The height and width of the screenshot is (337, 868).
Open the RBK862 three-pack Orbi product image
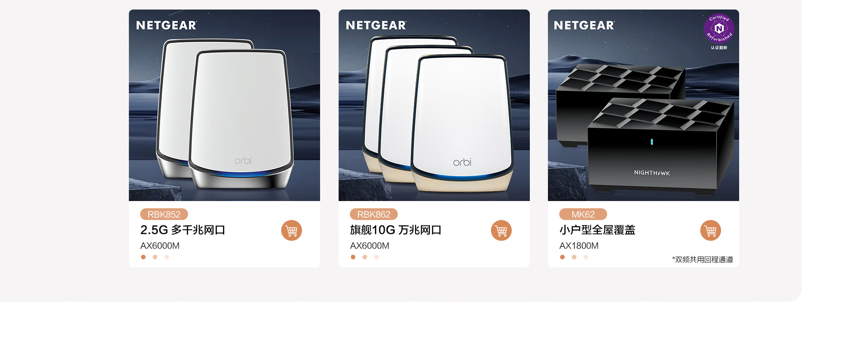tap(434, 105)
